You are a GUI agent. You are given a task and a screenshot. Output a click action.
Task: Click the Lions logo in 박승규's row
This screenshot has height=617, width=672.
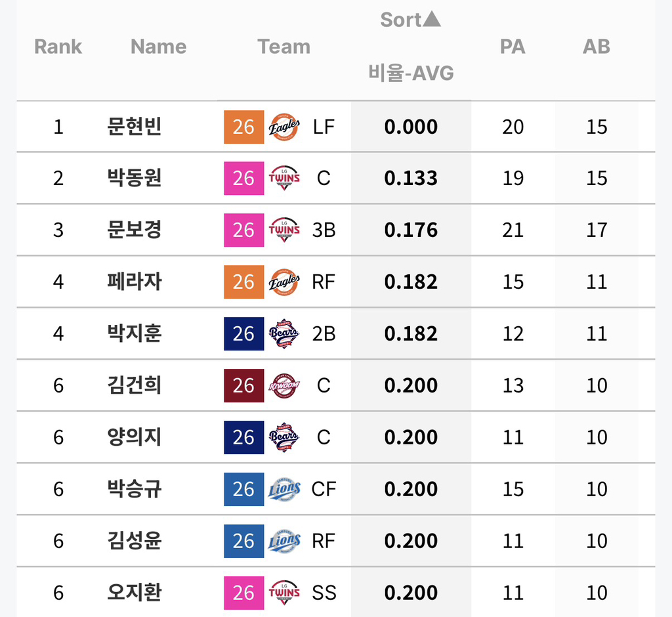pyautogui.click(x=283, y=489)
